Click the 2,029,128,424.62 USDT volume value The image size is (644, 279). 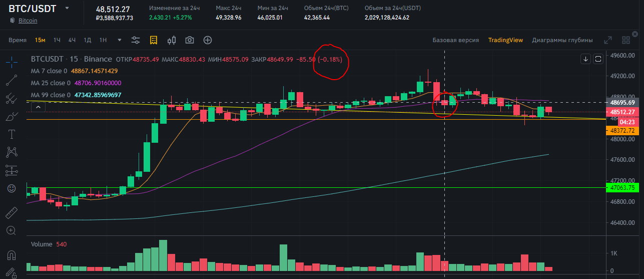point(387,18)
